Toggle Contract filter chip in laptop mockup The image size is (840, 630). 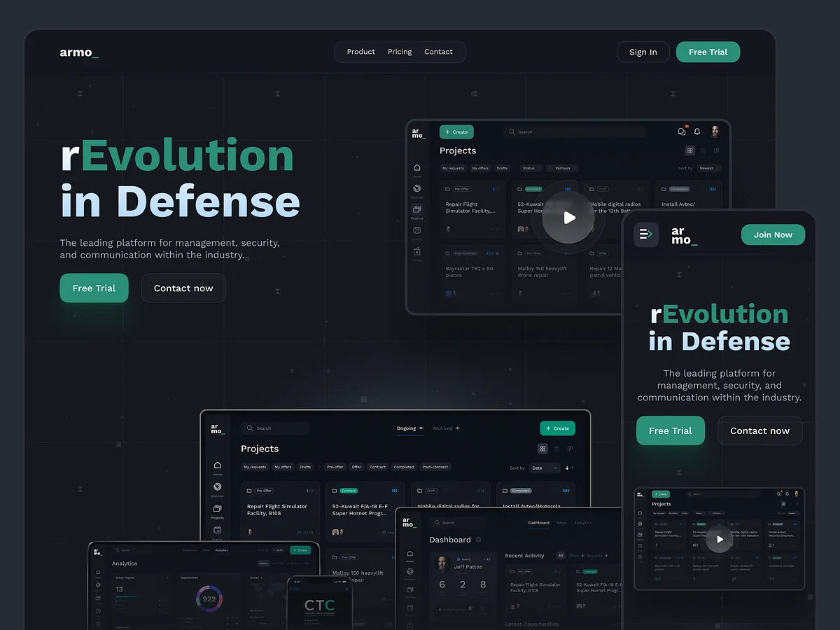tap(377, 467)
